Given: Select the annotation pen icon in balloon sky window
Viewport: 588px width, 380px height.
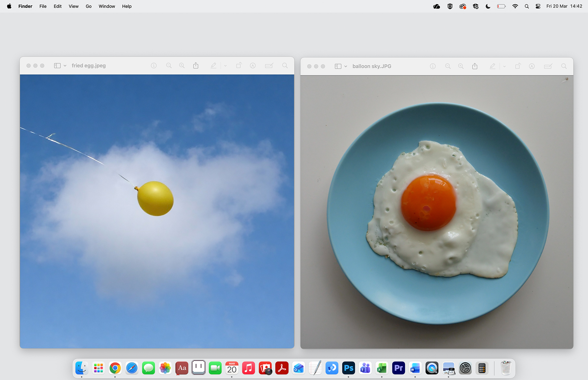Looking at the screenshot, I should pyautogui.click(x=493, y=66).
